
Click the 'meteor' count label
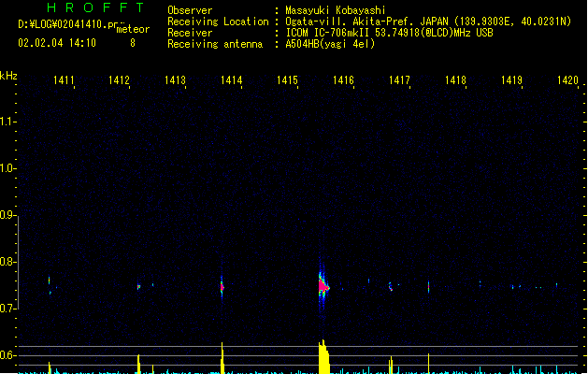click(133, 29)
